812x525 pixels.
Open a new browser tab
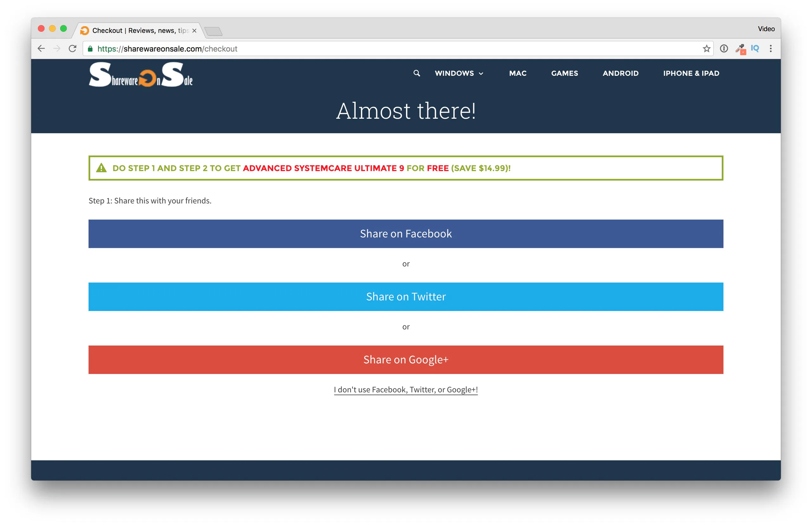point(213,31)
